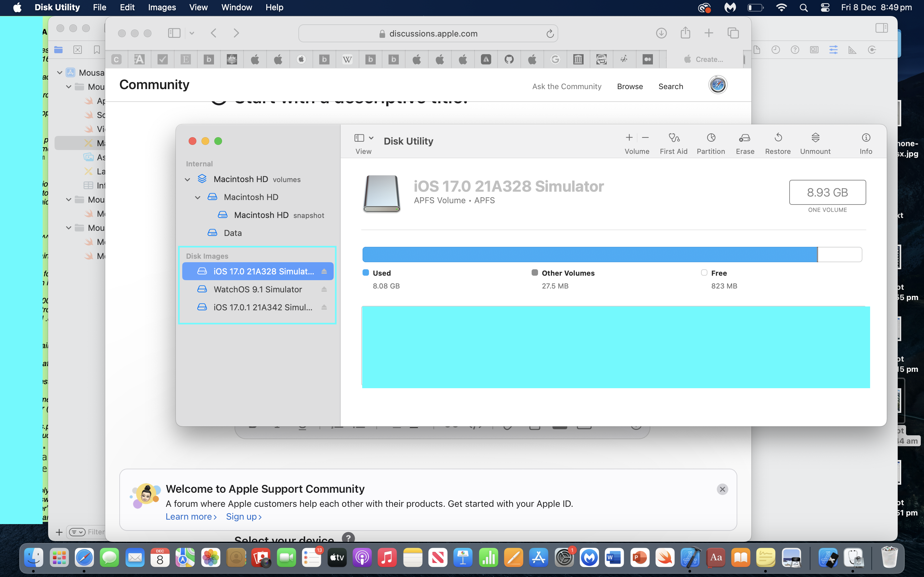Toggle the Disk Utility sidebar view

(x=359, y=138)
